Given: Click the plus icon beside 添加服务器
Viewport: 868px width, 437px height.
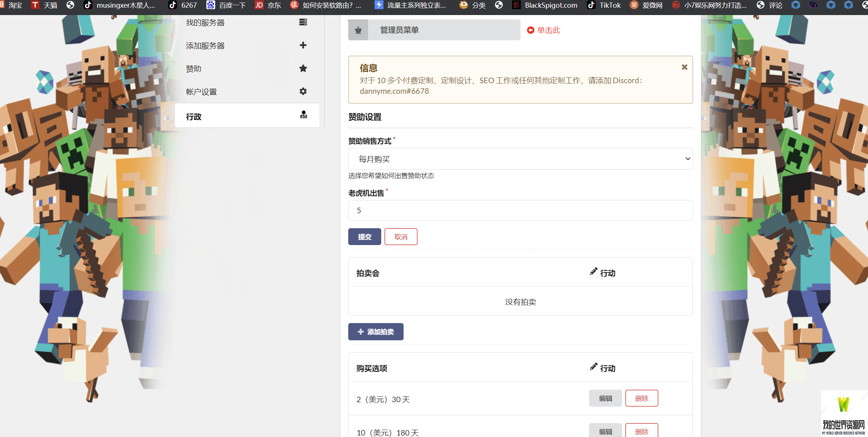Looking at the screenshot, I should [x=303, y=45].
